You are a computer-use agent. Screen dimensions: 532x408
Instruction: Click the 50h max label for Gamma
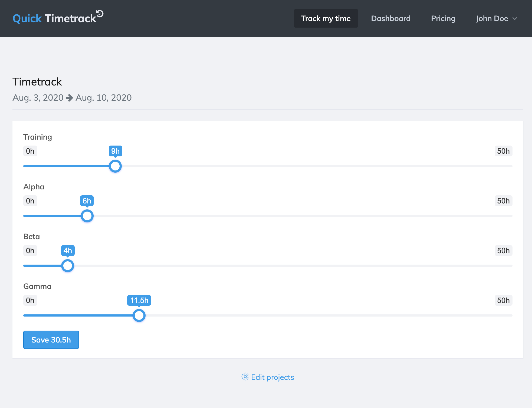coord(503,300)
